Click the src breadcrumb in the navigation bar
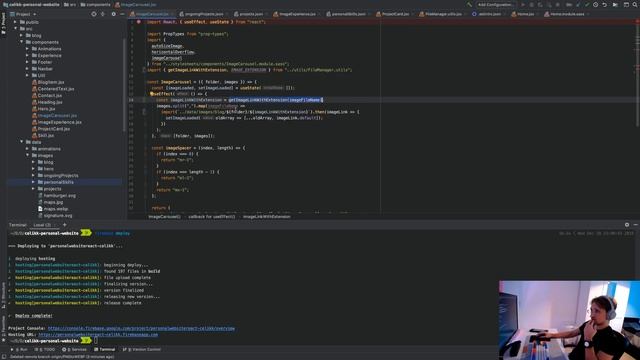This screenshot has width=640, height=360. click(x=70, y=4)
